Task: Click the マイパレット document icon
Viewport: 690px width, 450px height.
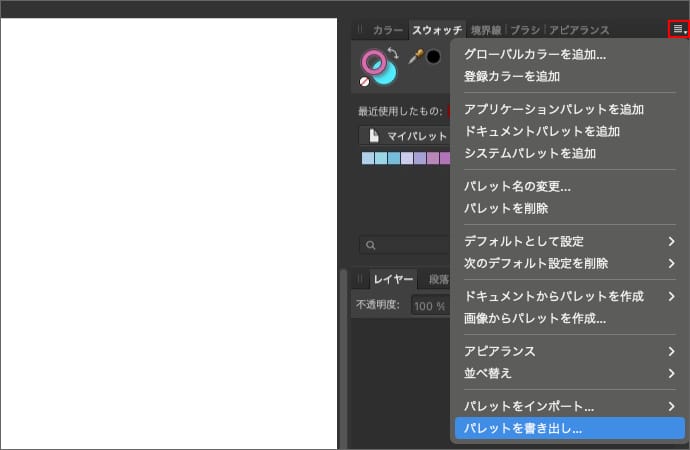Action: 374,135
